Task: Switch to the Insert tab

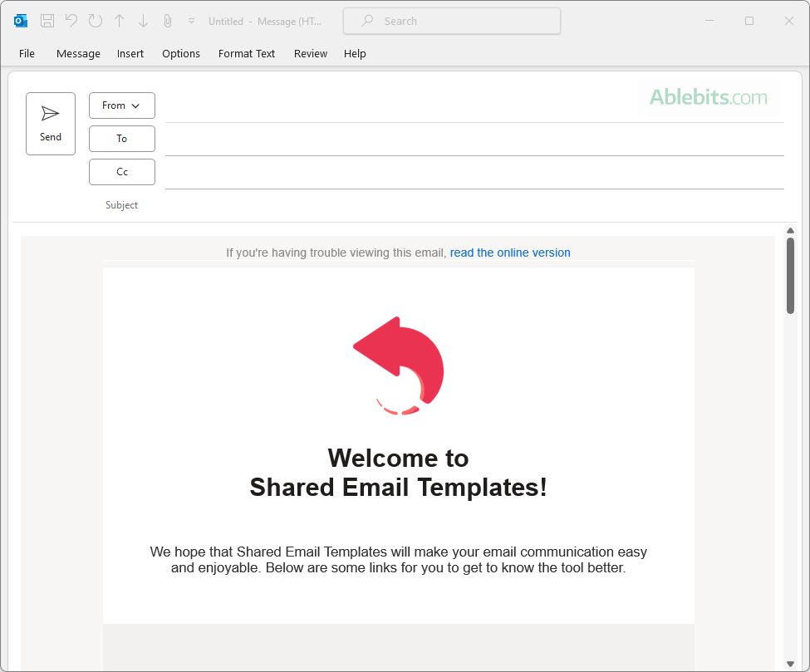Action: tap(130, 53)
